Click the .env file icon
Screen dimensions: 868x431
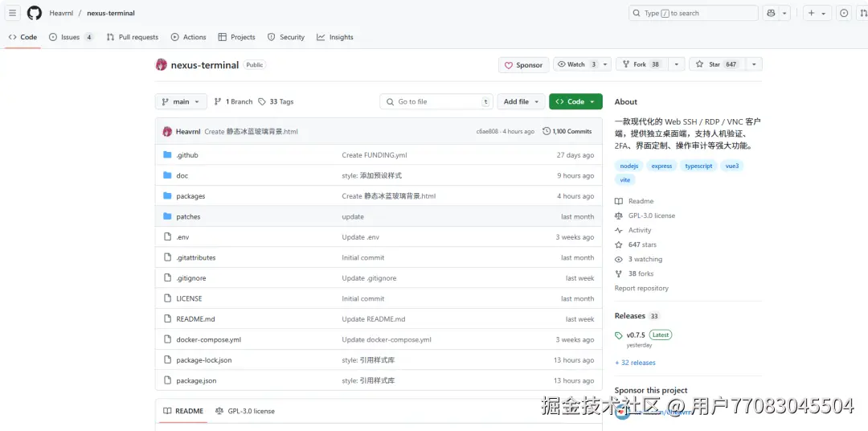click(167, 237)
